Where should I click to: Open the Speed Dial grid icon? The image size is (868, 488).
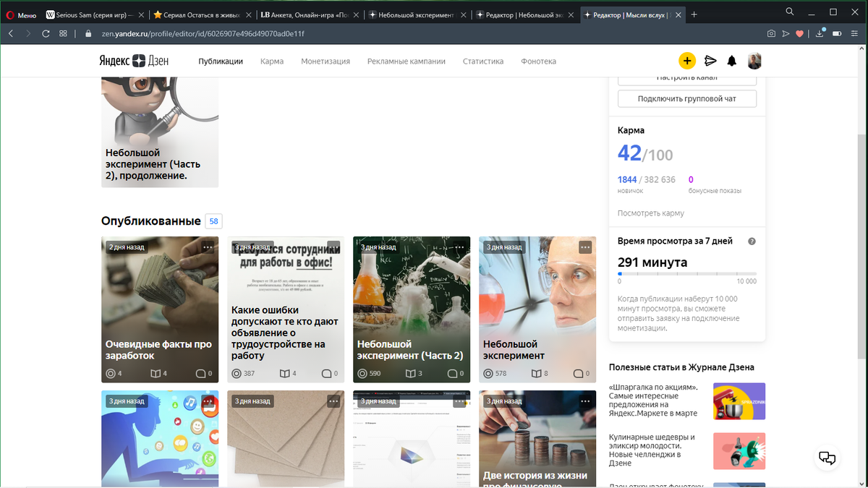tap(64, 33)
